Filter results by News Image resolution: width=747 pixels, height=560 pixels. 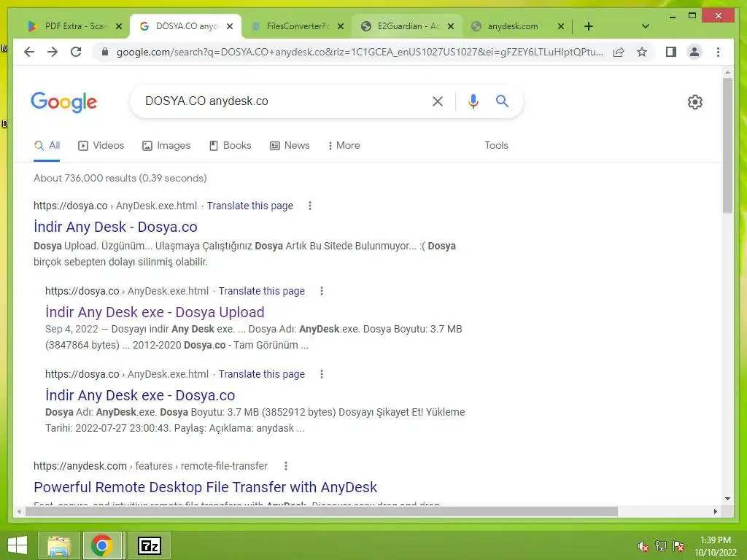[x=290, y=146]
